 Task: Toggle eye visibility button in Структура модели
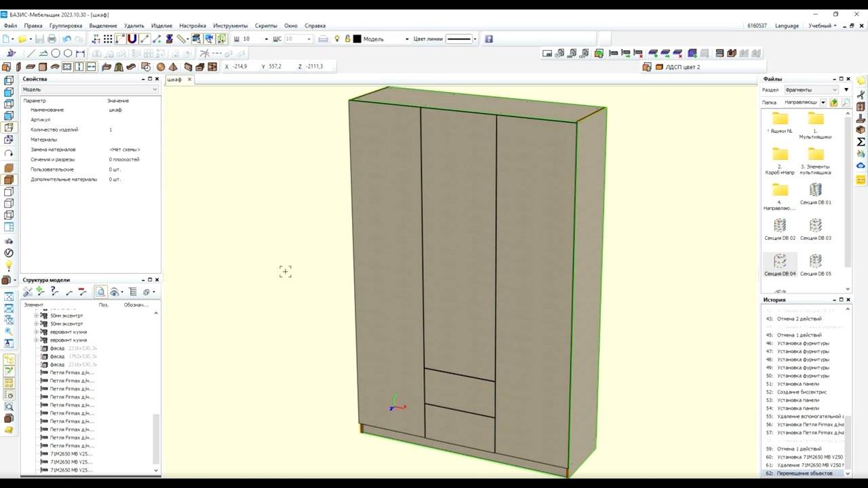coord(115,292)
